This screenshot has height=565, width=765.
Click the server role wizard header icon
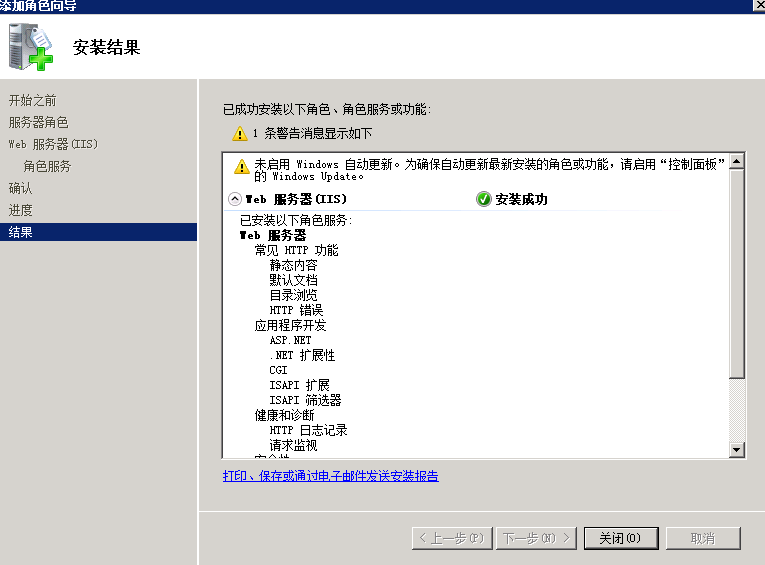coord(30,47)
